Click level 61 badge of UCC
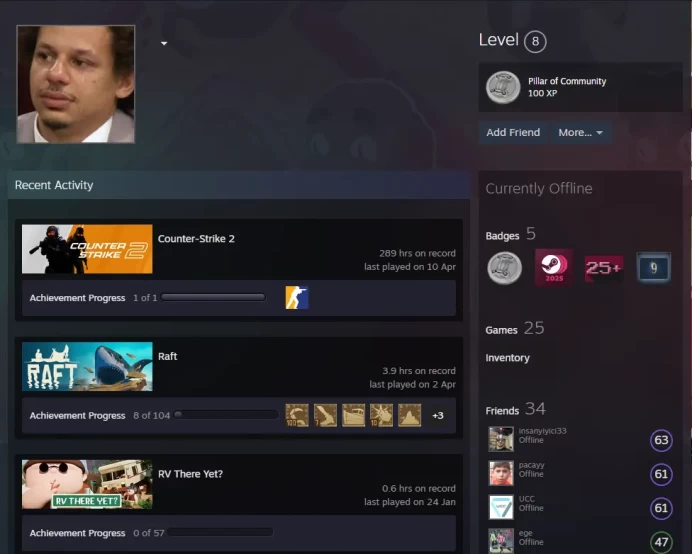The height and width of the screenshot is (554, 692). coord(661,508)
